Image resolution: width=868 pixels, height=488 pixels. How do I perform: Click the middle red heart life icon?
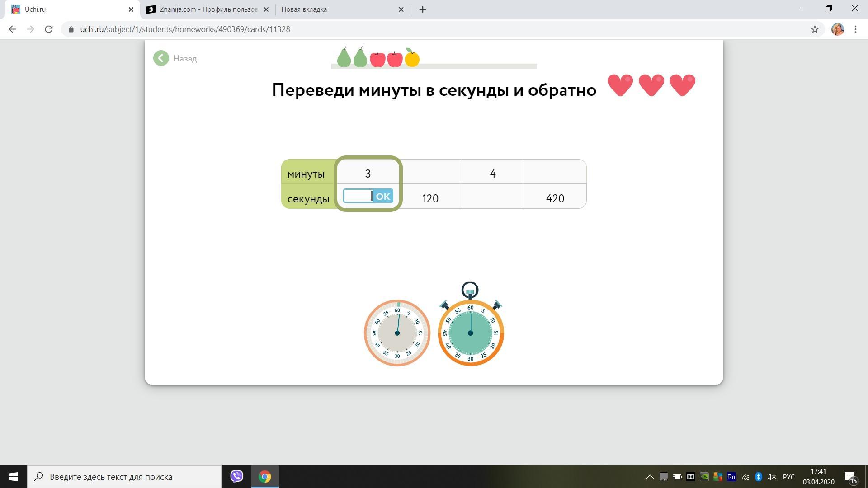click(x=651, y=85)
